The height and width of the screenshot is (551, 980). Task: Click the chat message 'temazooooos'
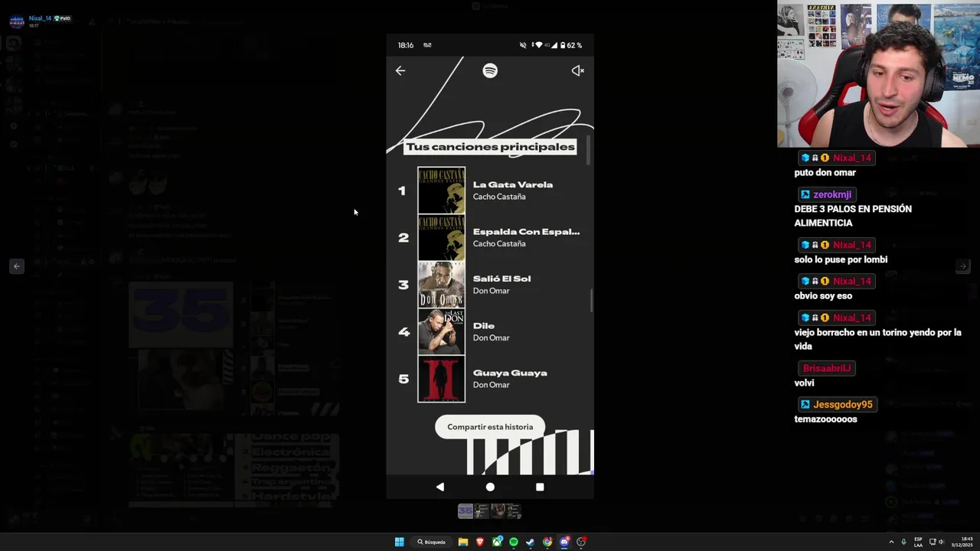825,419
